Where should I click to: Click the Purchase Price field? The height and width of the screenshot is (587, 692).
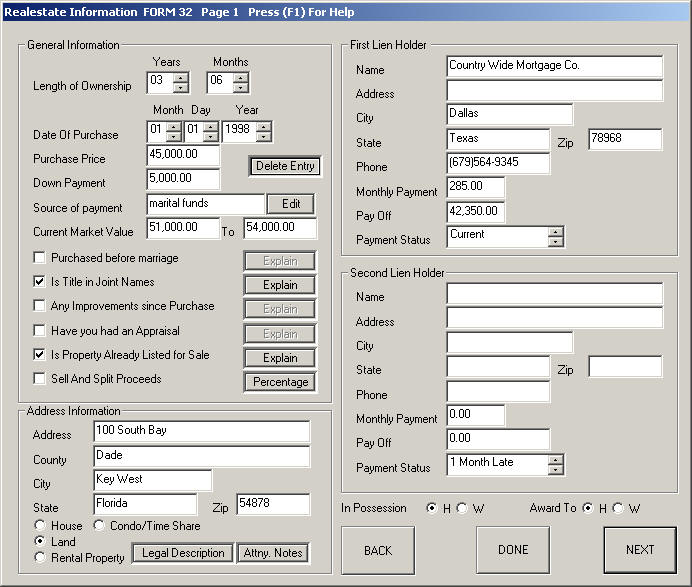pyautogui.click(x=183, y=156)
